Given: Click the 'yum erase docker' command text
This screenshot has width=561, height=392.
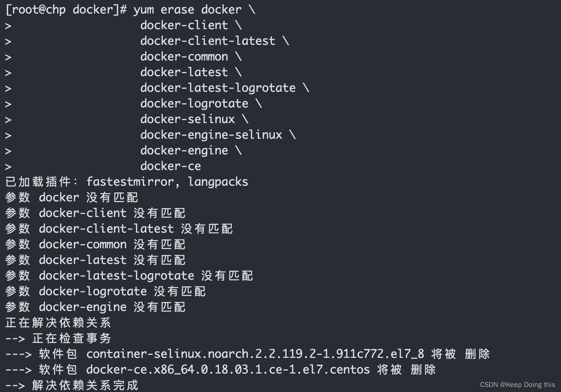Looking at the screenshot, I should [x=187, y=10].
